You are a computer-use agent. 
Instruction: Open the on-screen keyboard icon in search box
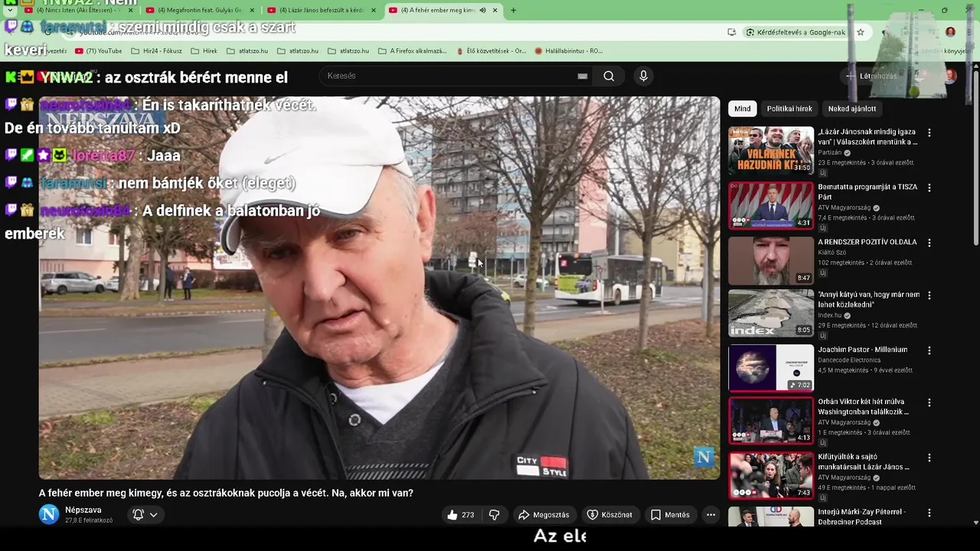583,76
